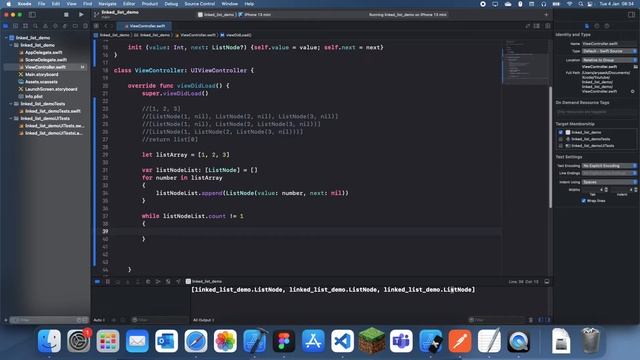
Task: Click the add (+) button in the Xcode toolbar
Action: tap(546, 14)
